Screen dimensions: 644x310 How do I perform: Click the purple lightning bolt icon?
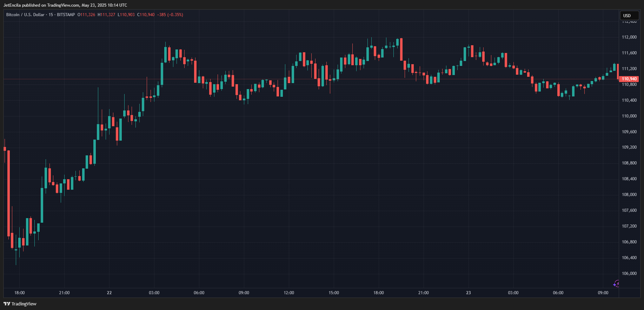[x=616, y=284]
